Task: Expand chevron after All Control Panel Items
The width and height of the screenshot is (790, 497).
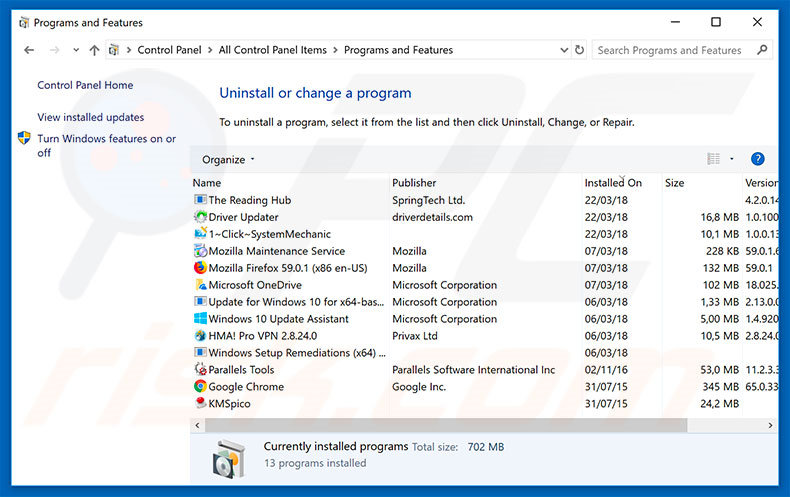Action: [335, 50]
